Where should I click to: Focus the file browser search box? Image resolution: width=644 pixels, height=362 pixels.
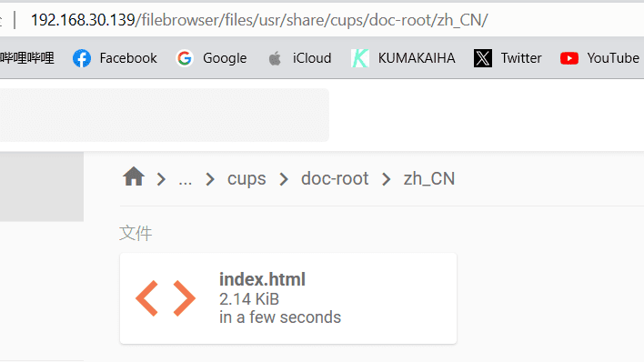coord(165,115)
